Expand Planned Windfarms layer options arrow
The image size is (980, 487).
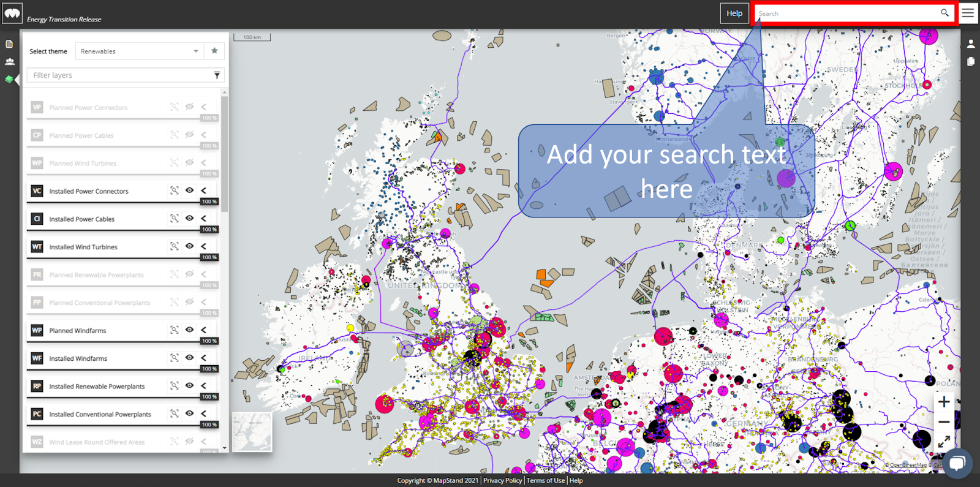point(204,330)
